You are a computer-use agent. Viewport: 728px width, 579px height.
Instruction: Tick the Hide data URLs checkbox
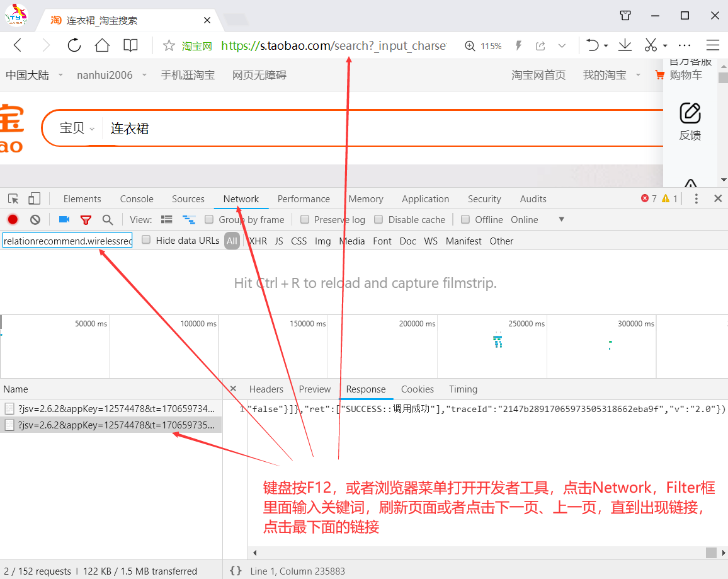click(146, 240)
